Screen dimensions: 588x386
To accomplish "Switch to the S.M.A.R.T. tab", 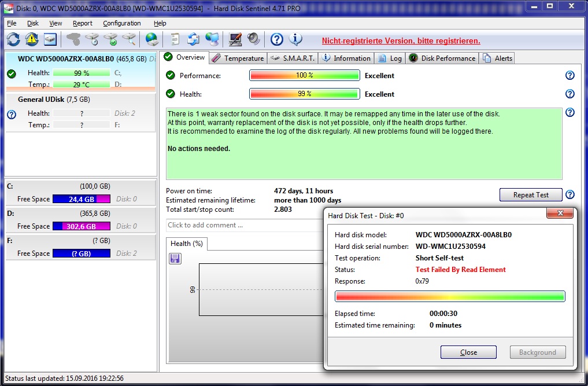I will pyautogui.click(x=293, y=58).
